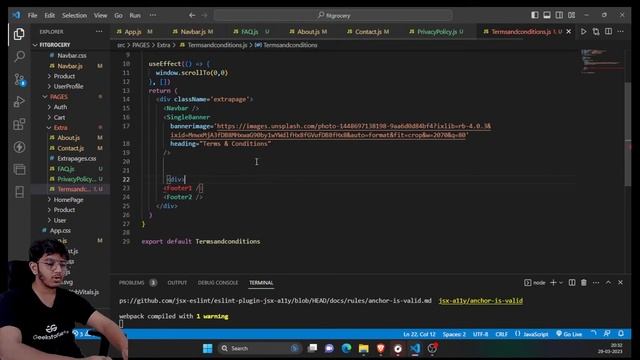Image resolution: width=640 pixels, height=360 pixels.
Task: Split the terminal
Action: point(572,282)
